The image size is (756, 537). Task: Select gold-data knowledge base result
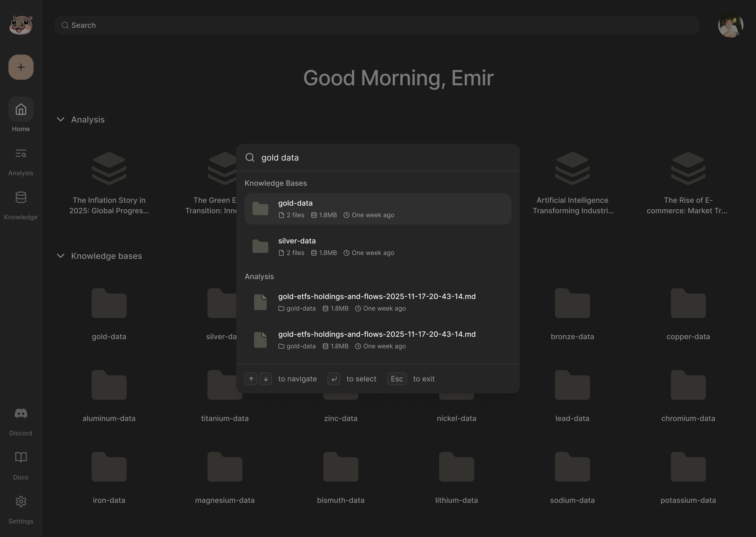[x=377, y=209]
